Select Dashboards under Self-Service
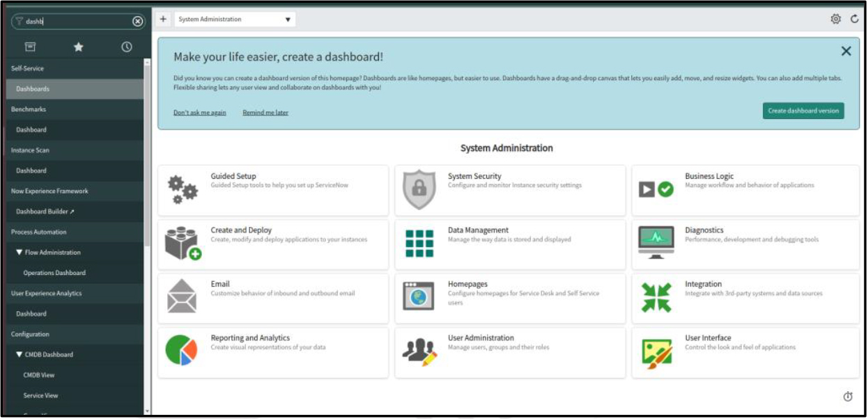This screenshot has height=419, width=868. click(75, 89)
